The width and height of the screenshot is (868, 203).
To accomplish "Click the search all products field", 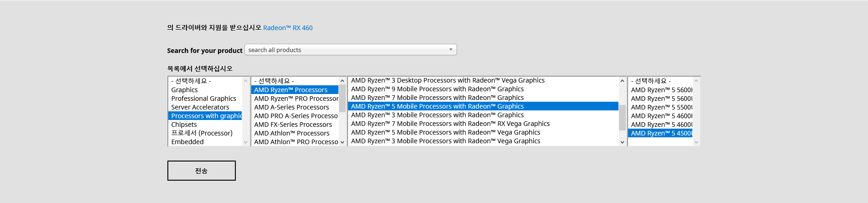I will [350, 50].
